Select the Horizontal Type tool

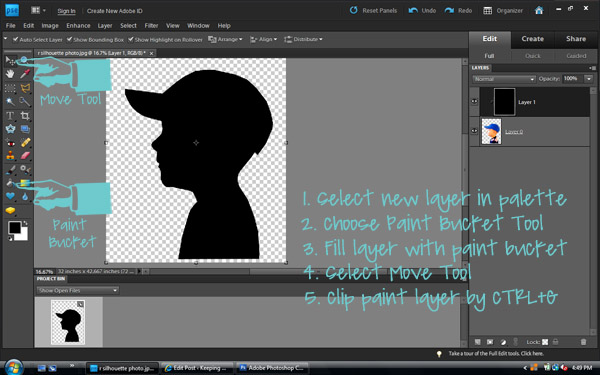click(x=10, y=116)
